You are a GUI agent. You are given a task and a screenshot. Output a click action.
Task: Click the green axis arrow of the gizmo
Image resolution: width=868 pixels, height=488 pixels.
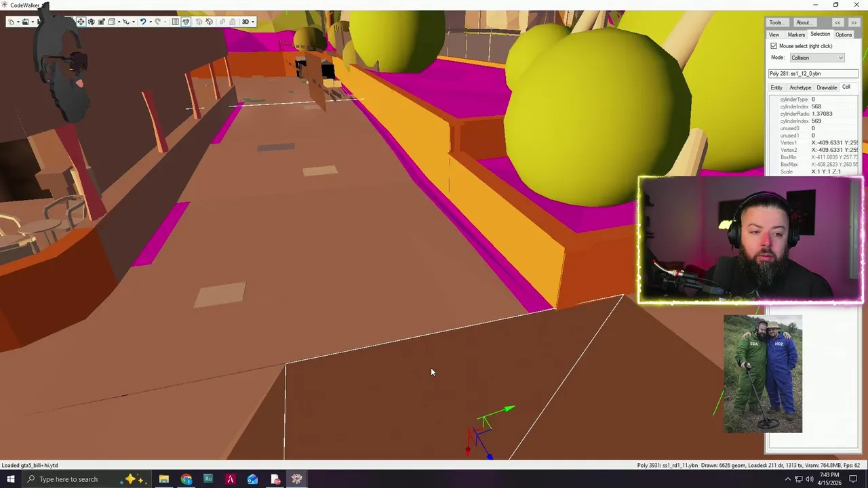(x=509, y=409)
